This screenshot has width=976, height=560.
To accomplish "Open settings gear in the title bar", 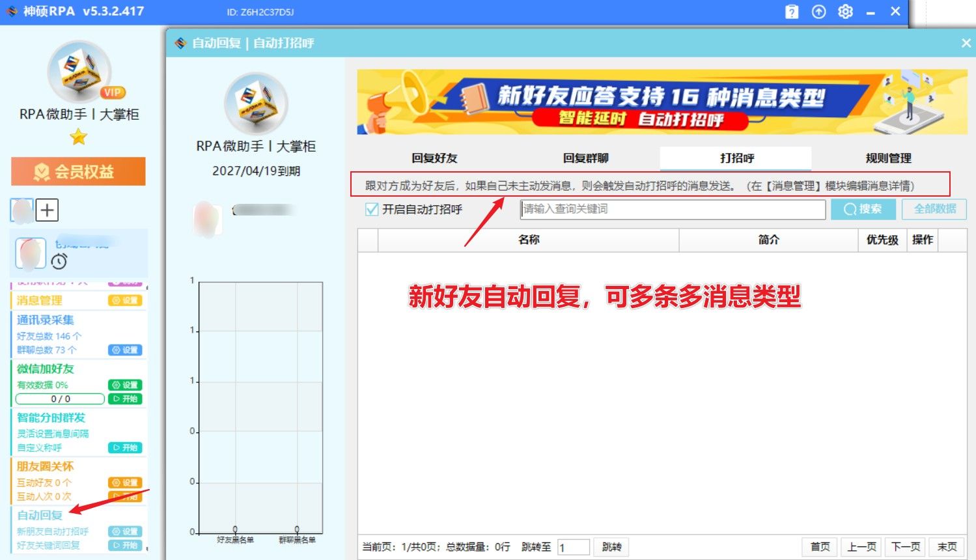I will [x=845, y=12].
